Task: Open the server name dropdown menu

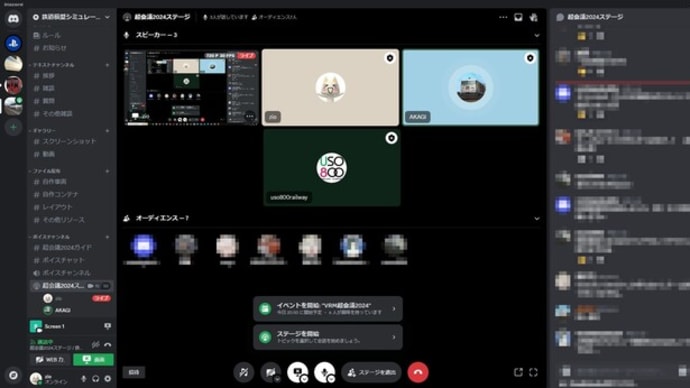Action: click(x=107, y=17)
